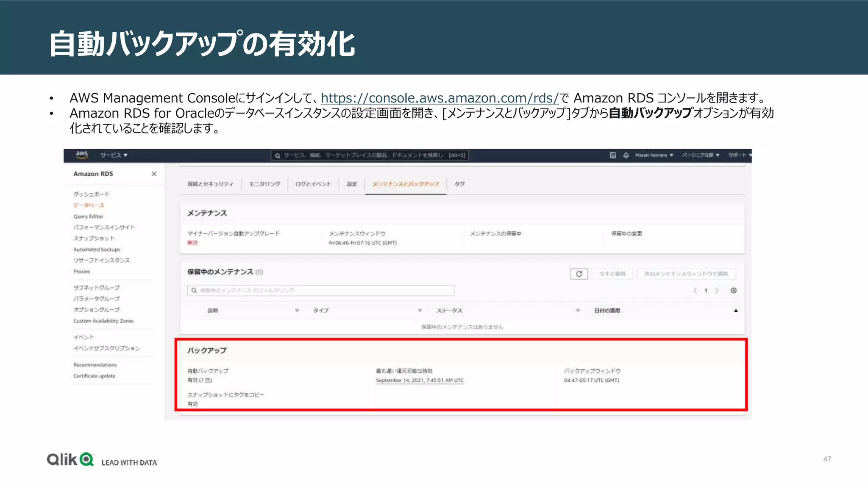Click the notifications bell icon
The image size is (868, 488).
coord(626,155)
